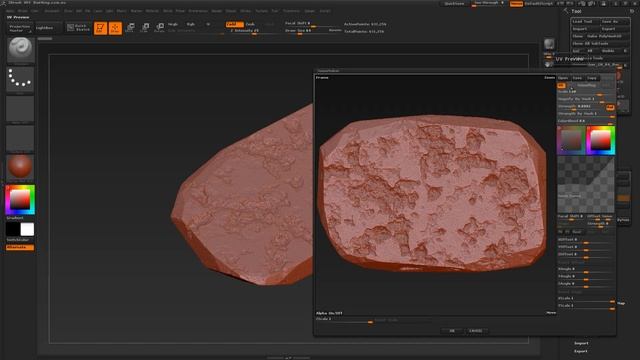Viewport: 640px width, 360px height.
Task: Click Open in the dialog side panel
Action: point(563,78)
